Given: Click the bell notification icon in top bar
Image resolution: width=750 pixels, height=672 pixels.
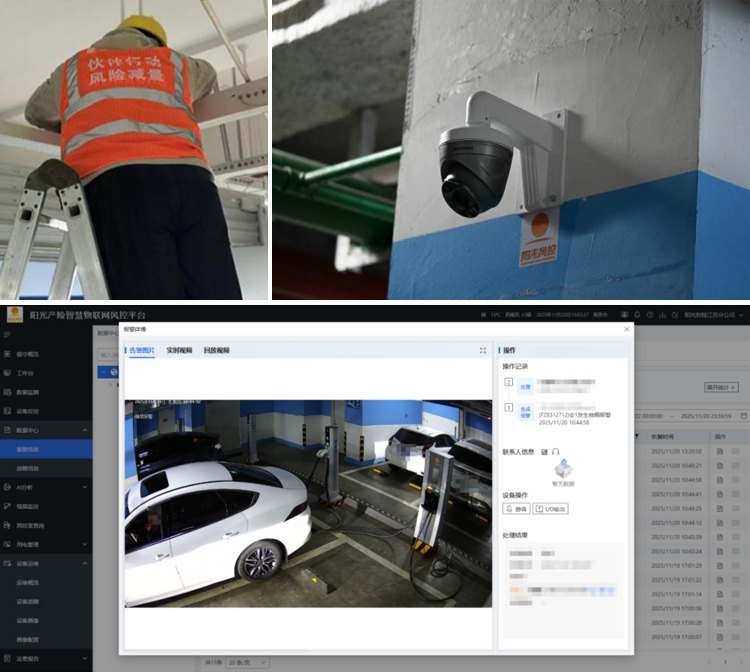Looking at the screenshot, I should pyautogui.click(x=637, y=315).
